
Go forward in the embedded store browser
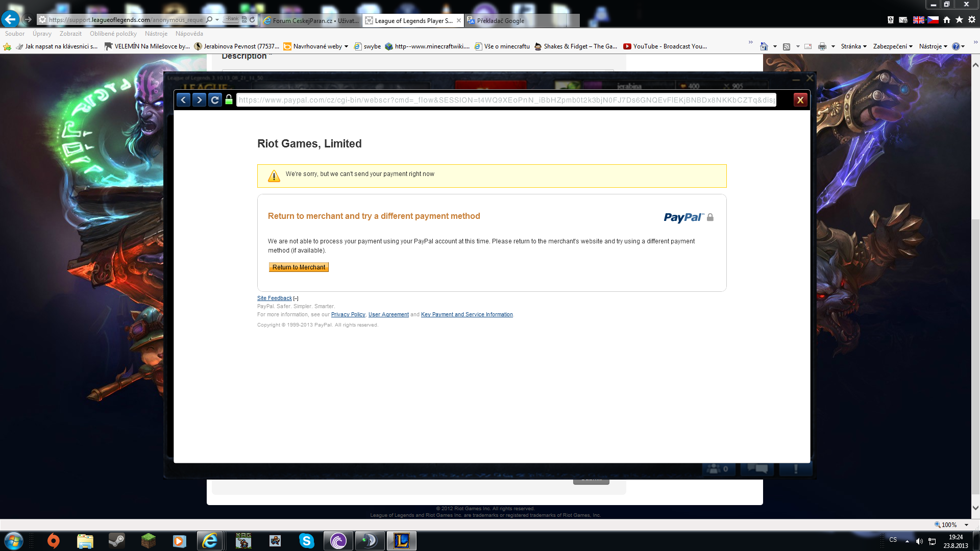point(199,100)
